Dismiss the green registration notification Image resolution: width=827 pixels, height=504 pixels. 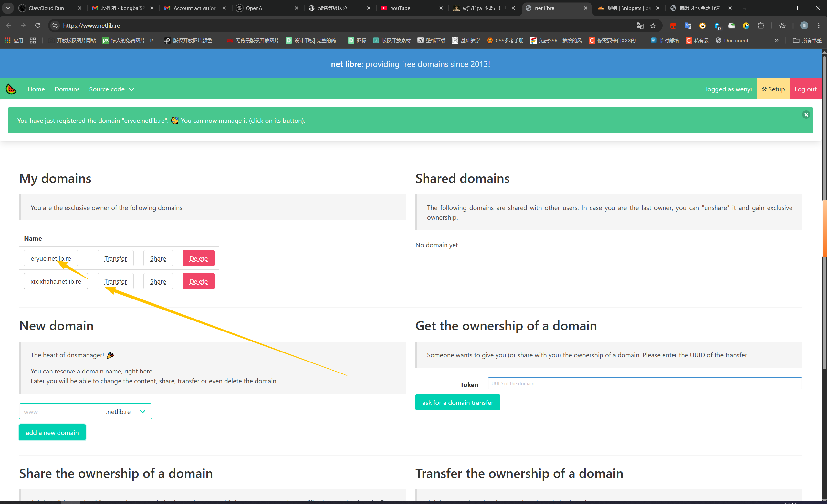pos(806,115)
